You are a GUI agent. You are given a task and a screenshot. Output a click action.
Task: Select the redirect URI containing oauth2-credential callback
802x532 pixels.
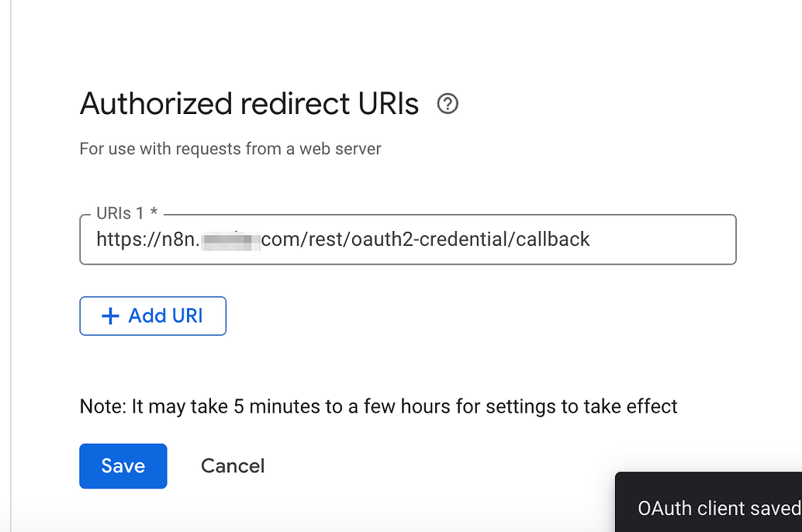[x=342, y=240]
